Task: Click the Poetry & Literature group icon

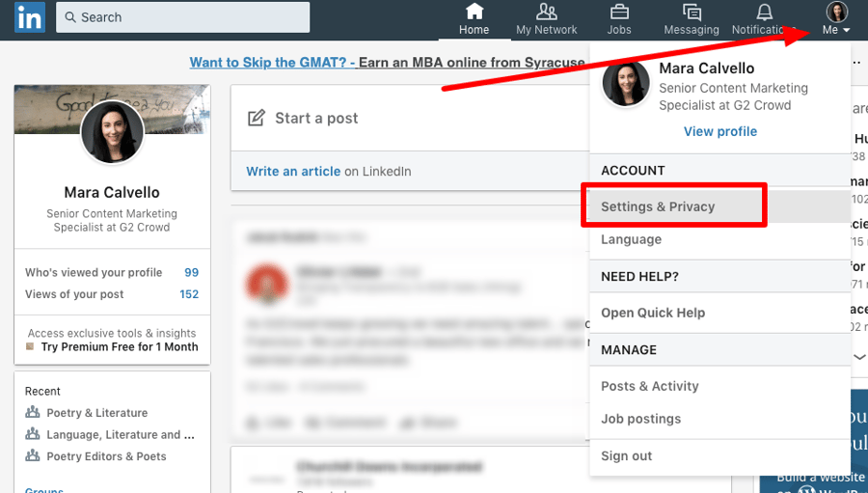Action: coord(33,412)
